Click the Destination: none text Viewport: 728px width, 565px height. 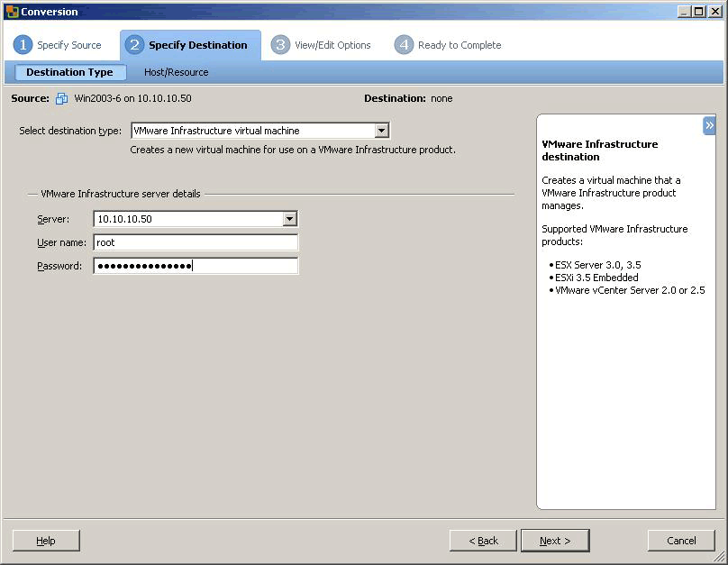(408, 98)
